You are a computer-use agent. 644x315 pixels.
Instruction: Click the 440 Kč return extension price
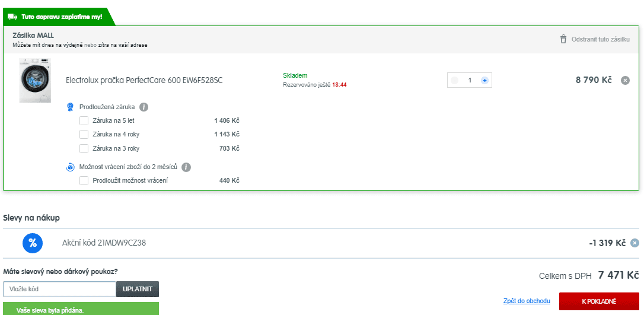click(x=229, y=180)
